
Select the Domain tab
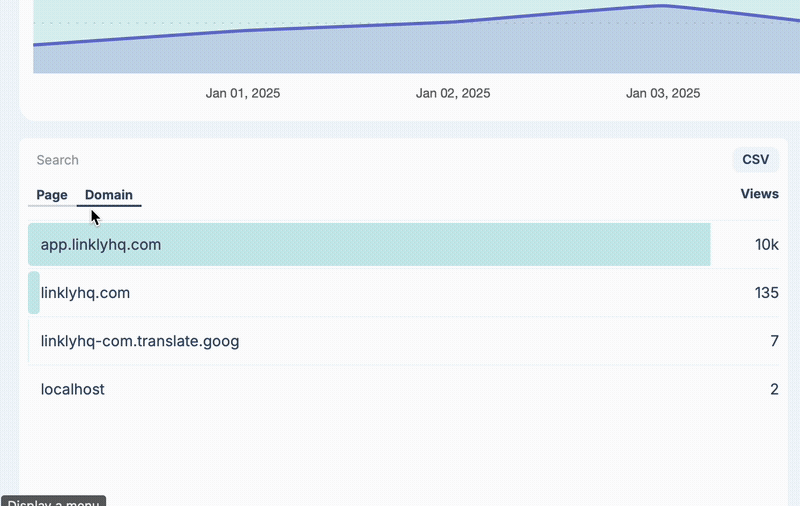(109, 195)
